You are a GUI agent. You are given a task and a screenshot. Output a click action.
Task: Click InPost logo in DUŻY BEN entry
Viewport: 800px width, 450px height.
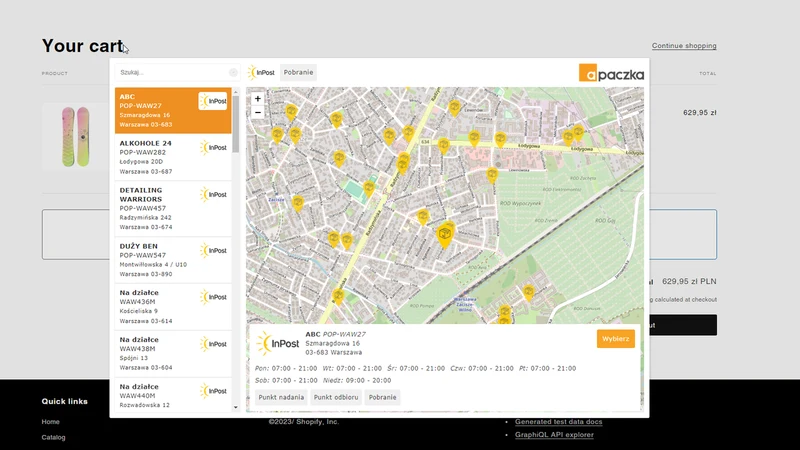click(213, 251)
